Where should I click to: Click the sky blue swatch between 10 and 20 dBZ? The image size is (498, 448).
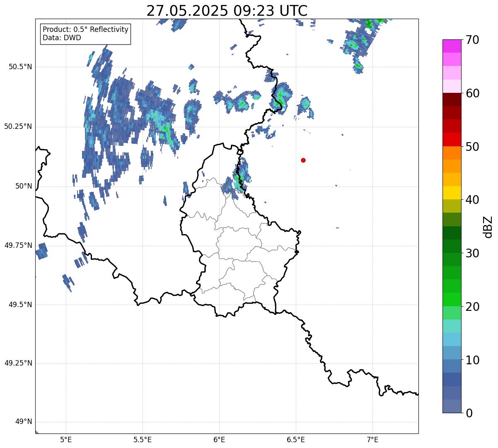[452, 339]
